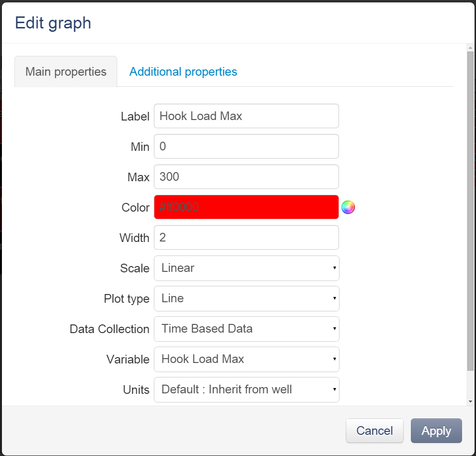Open the color wheel picker

click(x=348, y=207)
